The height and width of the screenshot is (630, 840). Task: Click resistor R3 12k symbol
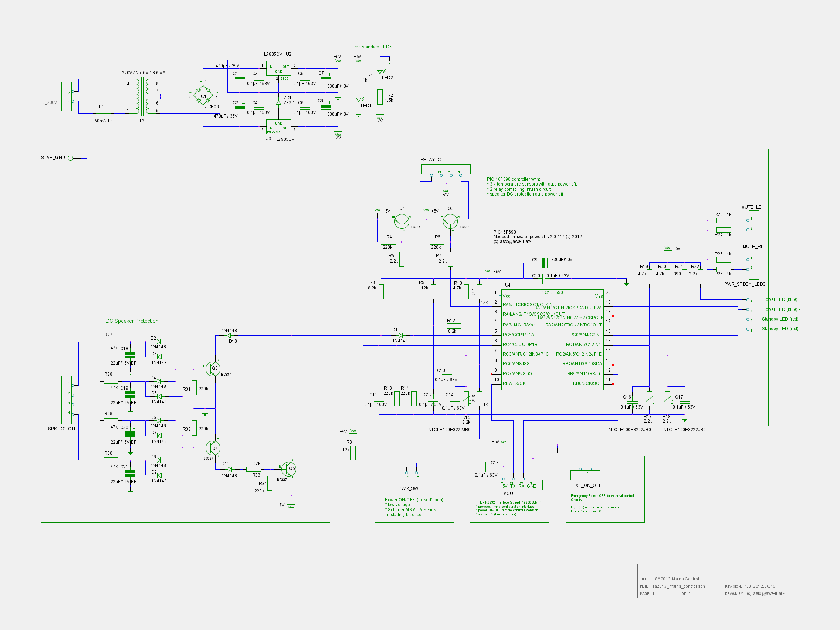pos(353,453)
